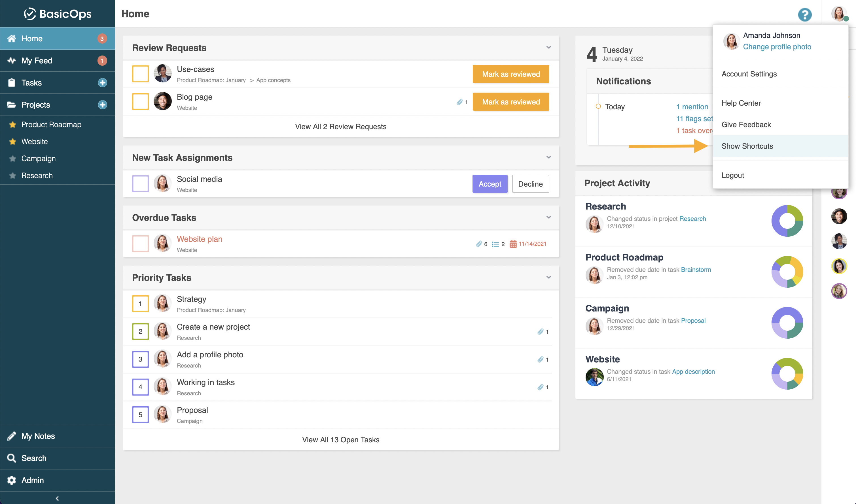The image size is (856, 504).
Task: Click priority number 1 box for Strategy
Action: coord(140,304)
